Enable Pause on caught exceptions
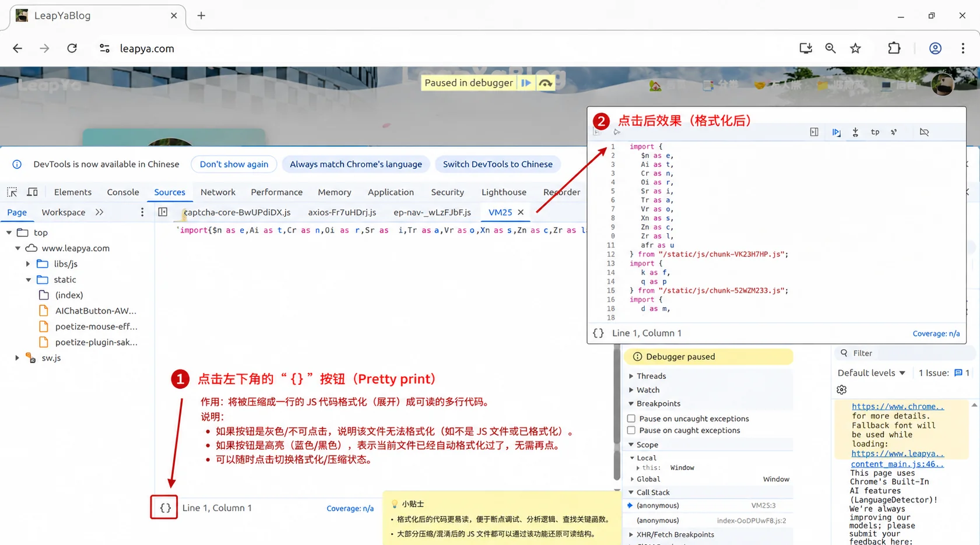 point(631,430)
